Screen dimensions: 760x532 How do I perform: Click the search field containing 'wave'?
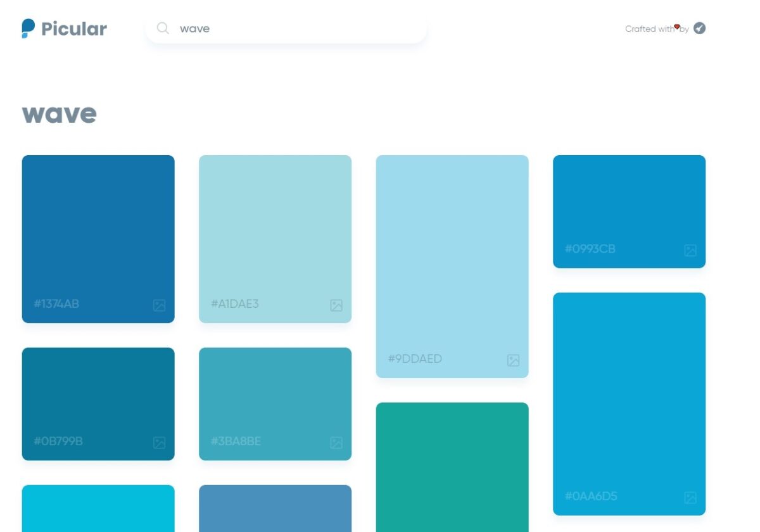291,28
